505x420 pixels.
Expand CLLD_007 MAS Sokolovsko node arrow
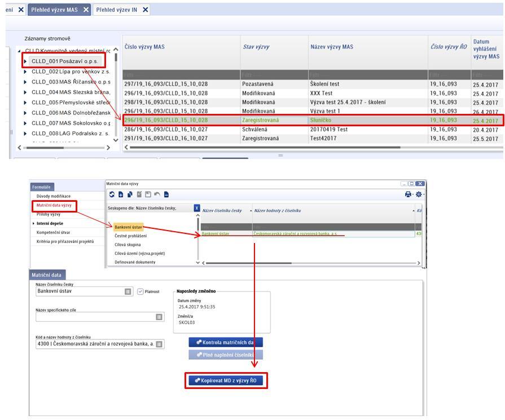25,123
